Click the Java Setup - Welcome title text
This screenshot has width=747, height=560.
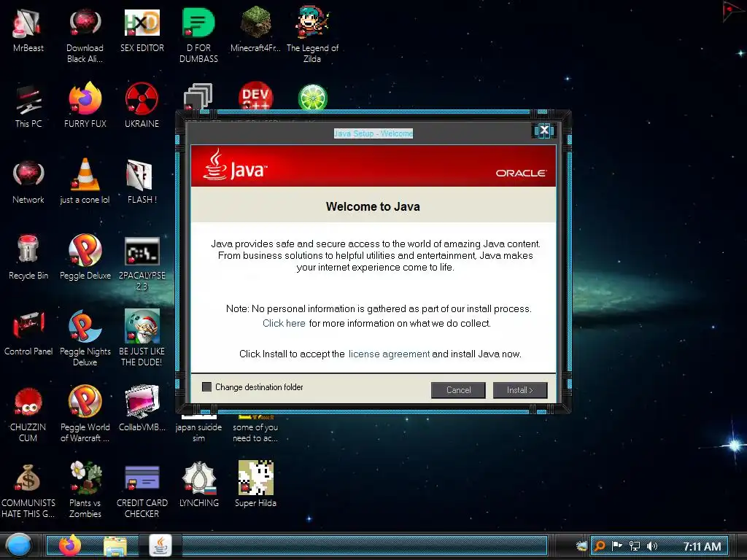point(373,133)
